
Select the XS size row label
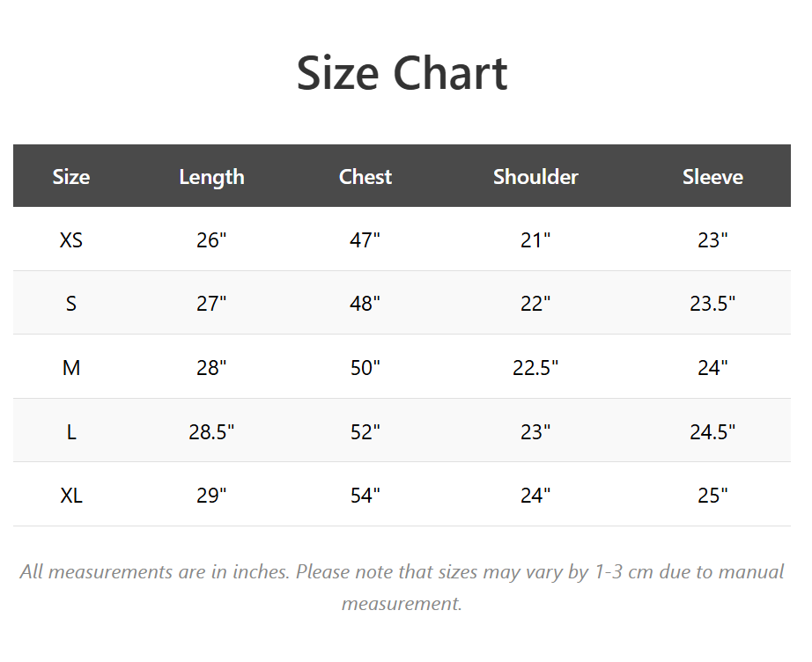coord(71,239)
